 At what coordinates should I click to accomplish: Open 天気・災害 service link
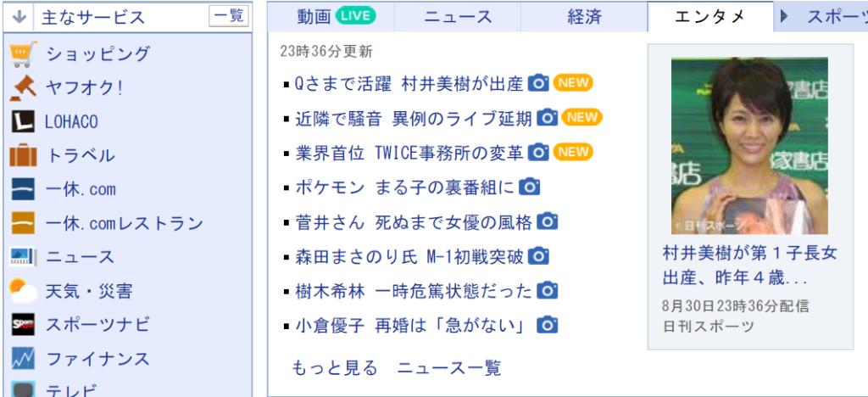coord(89,291)
